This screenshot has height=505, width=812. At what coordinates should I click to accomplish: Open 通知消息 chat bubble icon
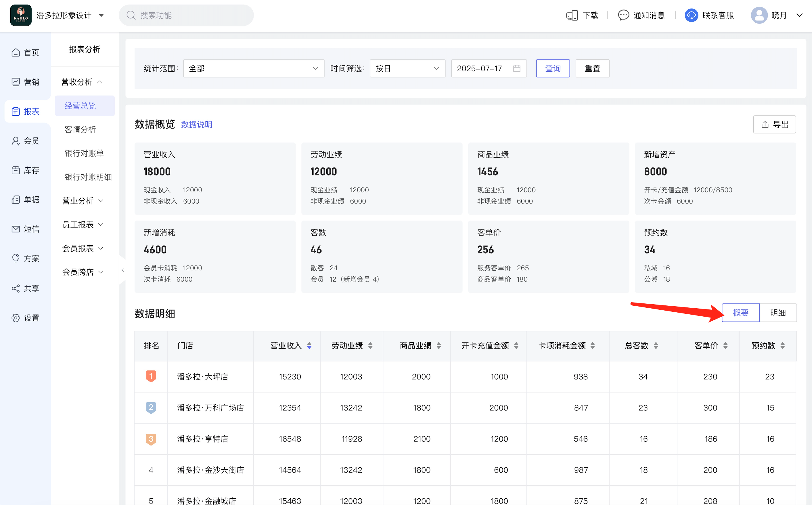623,15
